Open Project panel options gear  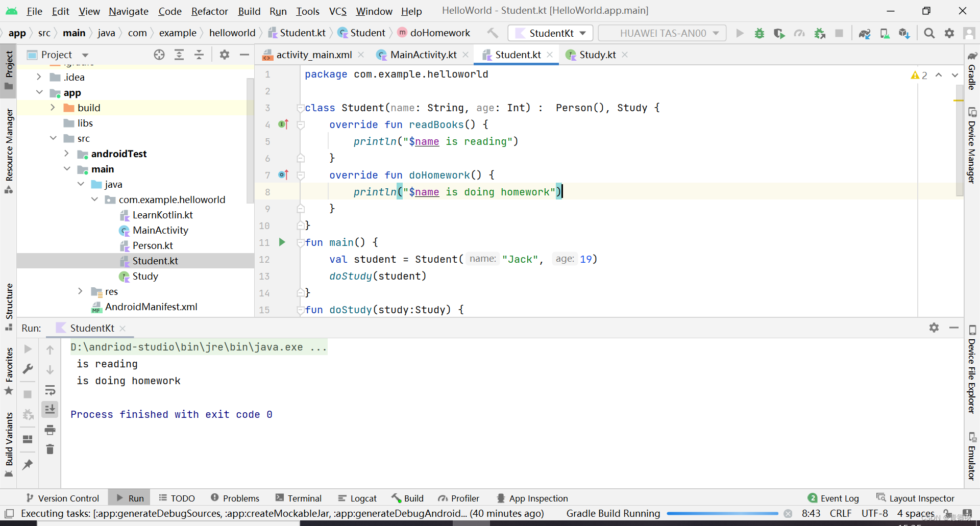(225, 55)
